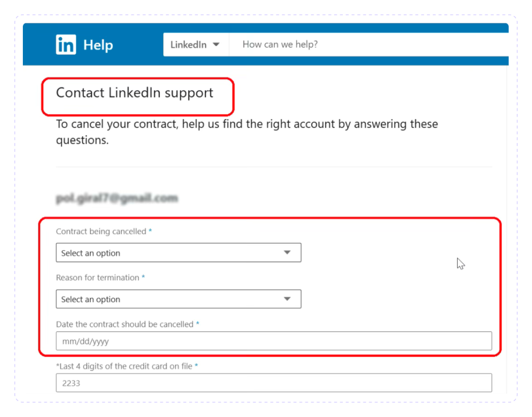Screen dimensions: 532x417
Task: Click the Reason for termination dropdown arrow icon
Action: 287,299
